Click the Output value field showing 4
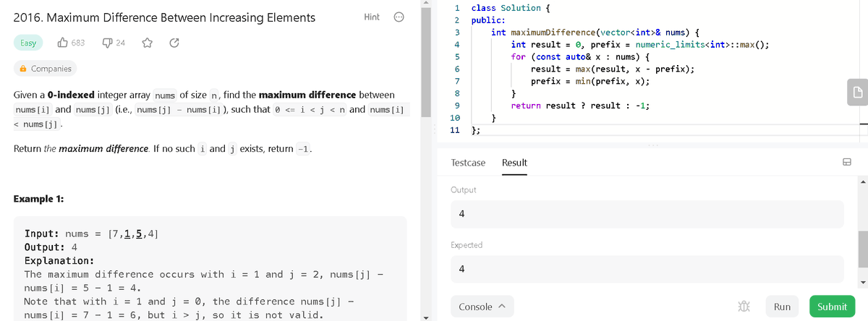 point(647,214)
